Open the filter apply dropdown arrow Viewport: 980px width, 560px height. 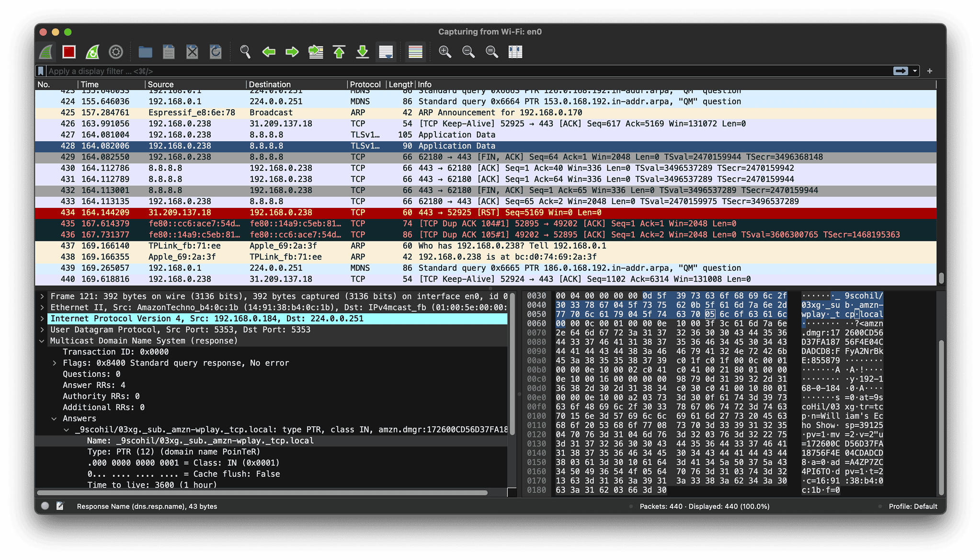coord(914,70)
